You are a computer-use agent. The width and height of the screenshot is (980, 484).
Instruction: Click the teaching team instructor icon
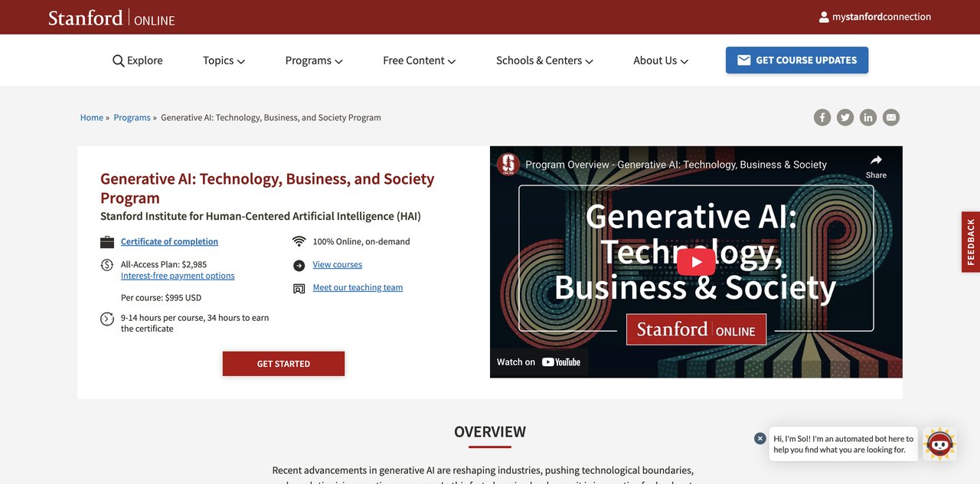[x=299, y=289]
